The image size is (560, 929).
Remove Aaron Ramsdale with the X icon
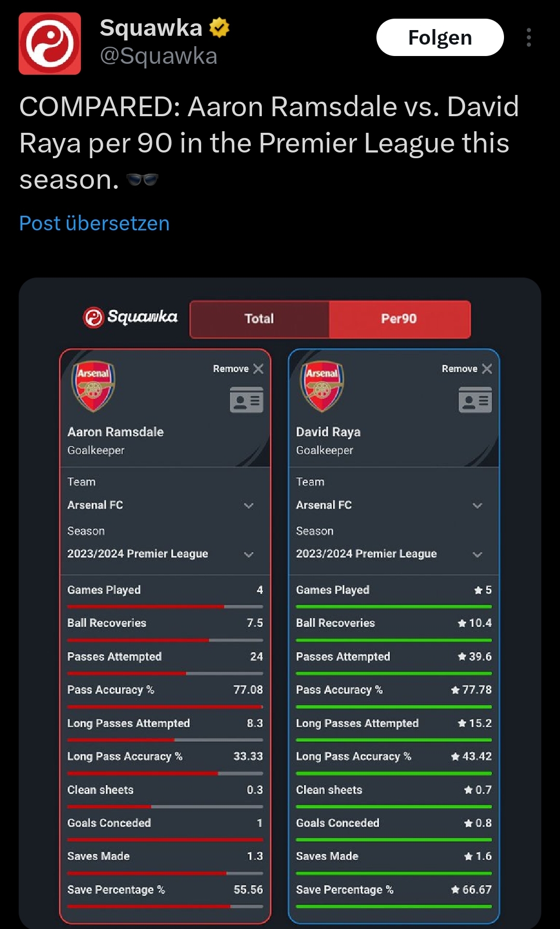(258, 369)
